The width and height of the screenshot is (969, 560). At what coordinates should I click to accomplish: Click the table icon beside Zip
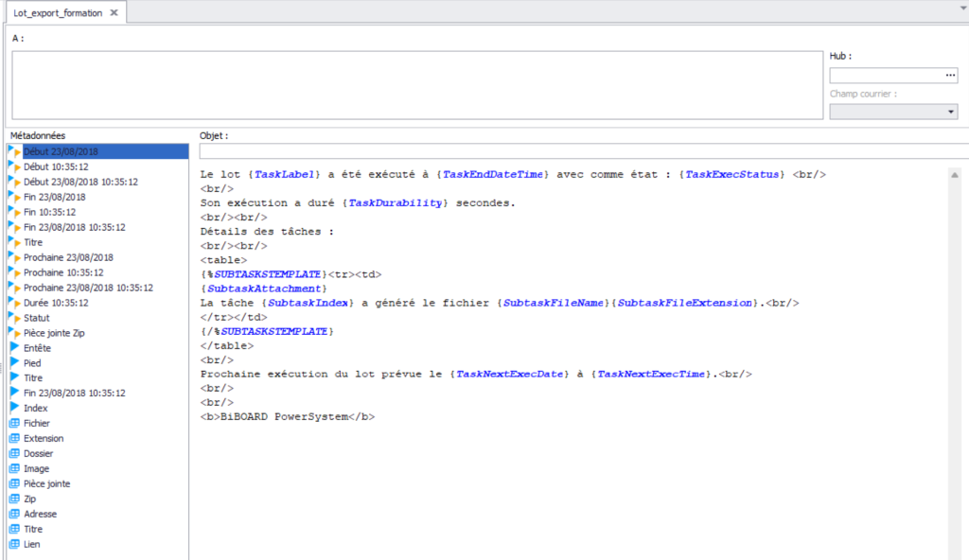14,499
